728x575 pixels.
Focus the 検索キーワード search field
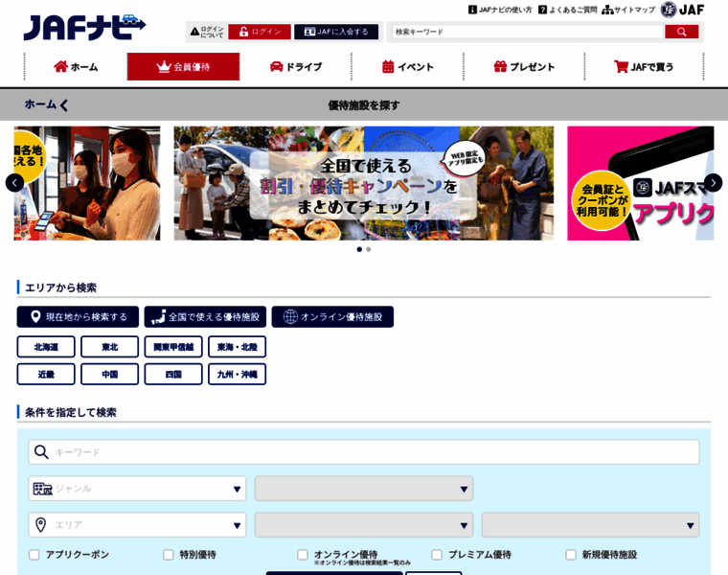[x=528, y=32]
